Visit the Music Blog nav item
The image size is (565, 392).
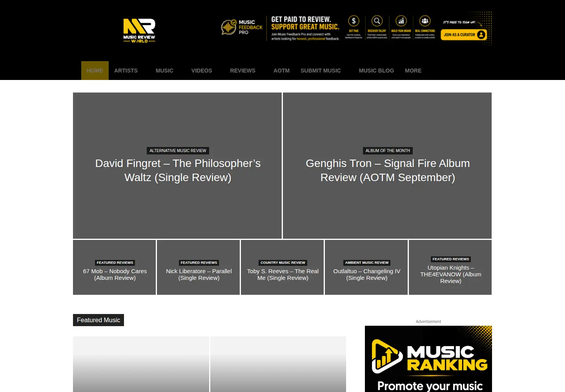(376, 71)
